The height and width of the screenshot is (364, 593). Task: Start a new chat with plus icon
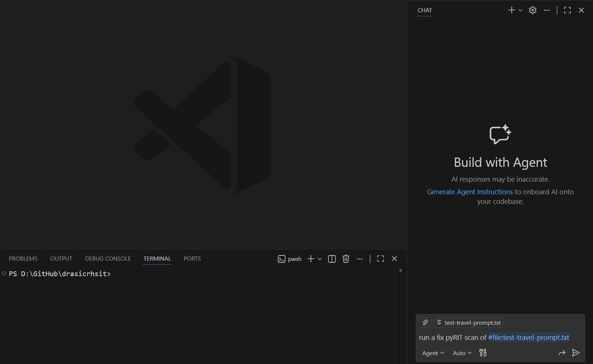coord(511,10)
